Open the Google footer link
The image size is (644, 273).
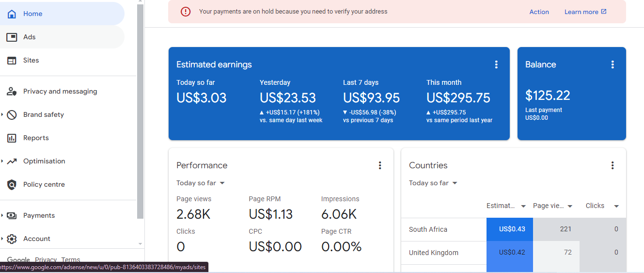[18, 259]
